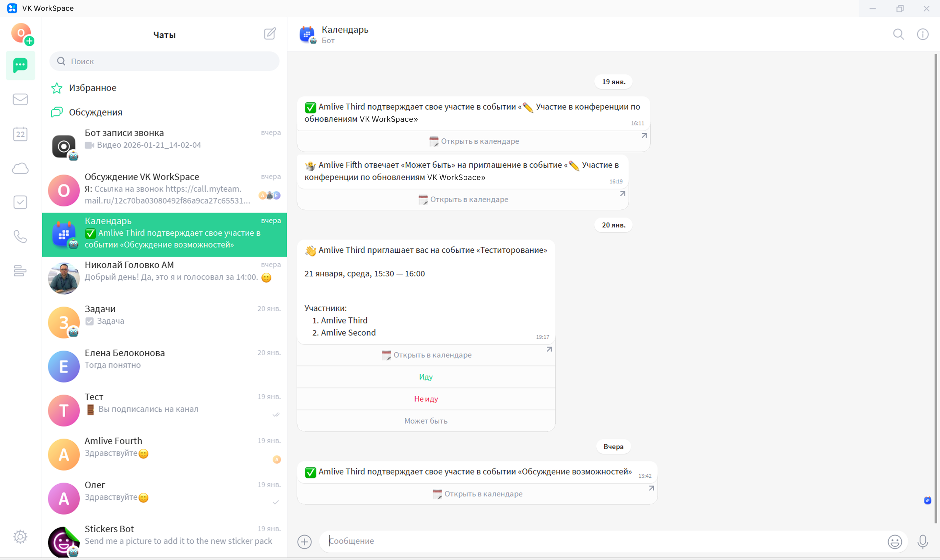This screenshot has height=560, width=940.
Task: Open the Mail section in sidebar
Action: [20, 99]
